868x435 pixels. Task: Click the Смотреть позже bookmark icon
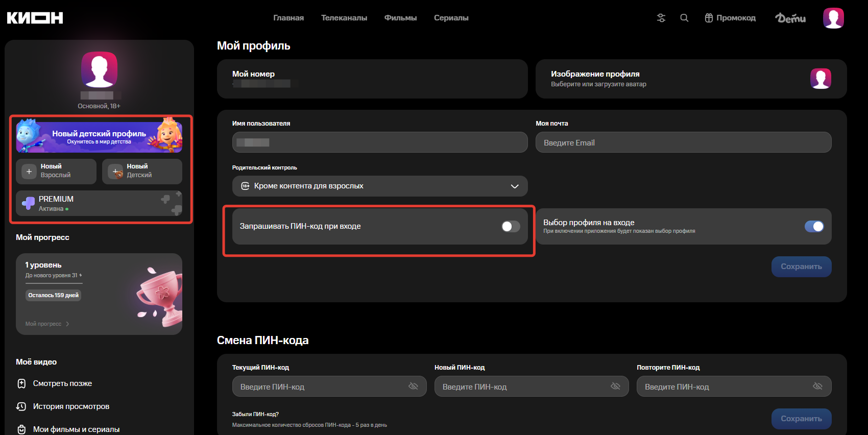tap(21, 383)
